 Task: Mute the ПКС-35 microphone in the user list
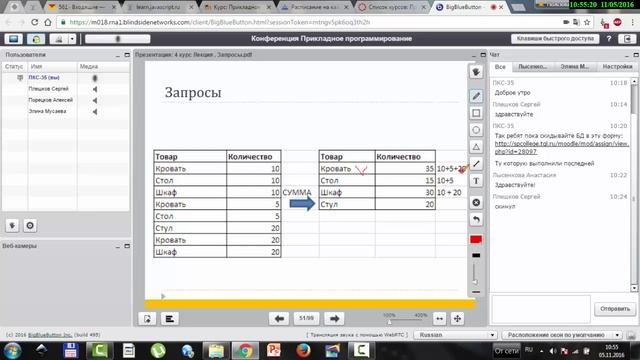[95, 78]
